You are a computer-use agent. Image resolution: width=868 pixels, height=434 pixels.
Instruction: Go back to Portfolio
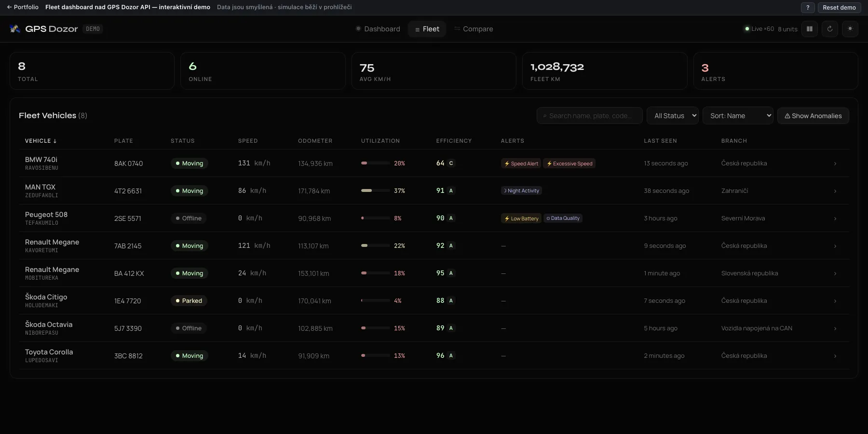coord(23,7)
